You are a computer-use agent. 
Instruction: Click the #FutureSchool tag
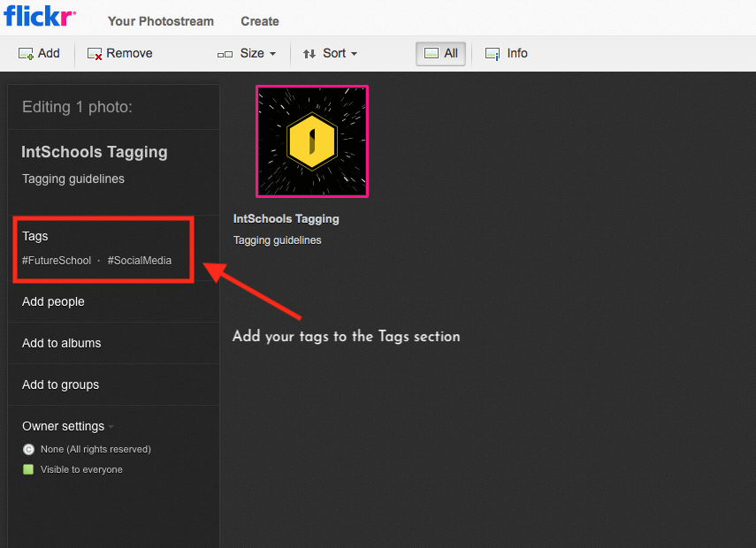tap(57, 261)
